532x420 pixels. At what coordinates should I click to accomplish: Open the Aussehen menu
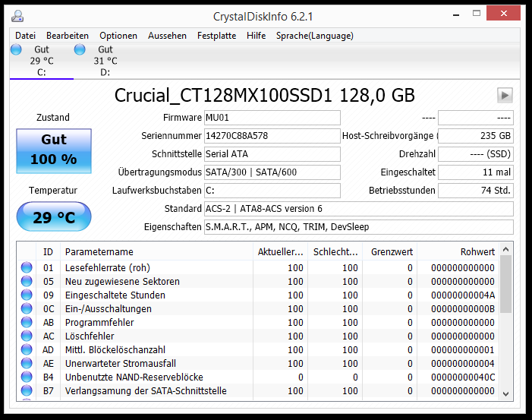[167, 36]
